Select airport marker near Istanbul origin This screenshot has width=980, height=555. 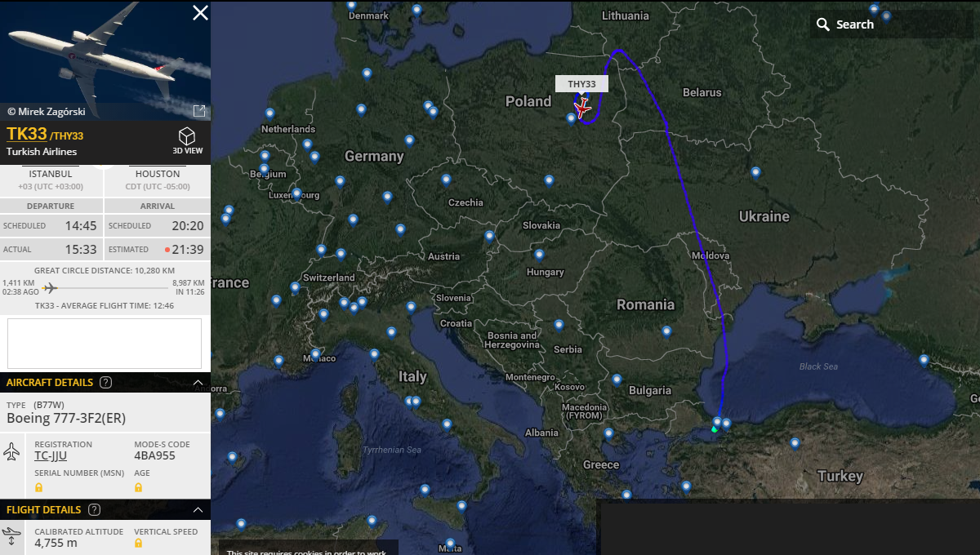tap(717, 422)
